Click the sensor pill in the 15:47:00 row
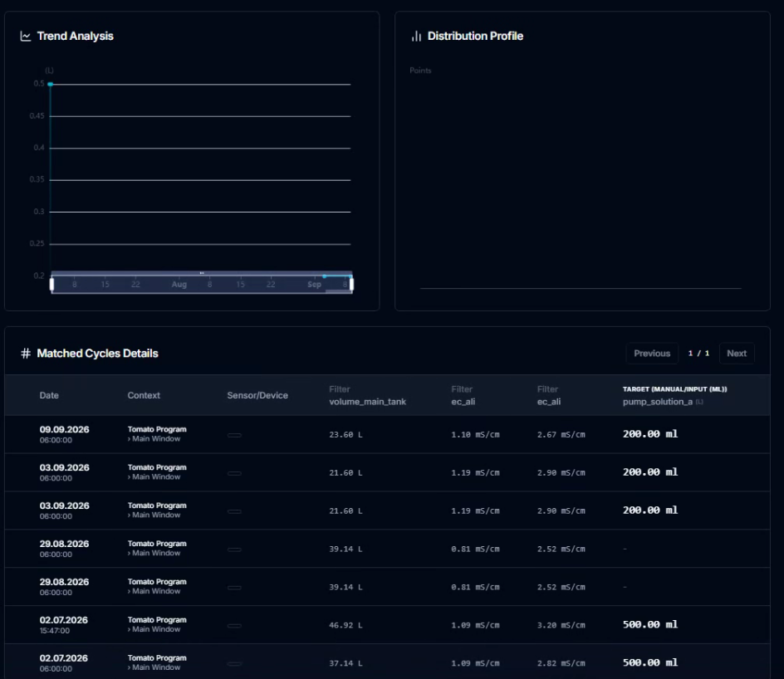 (234, 626)
